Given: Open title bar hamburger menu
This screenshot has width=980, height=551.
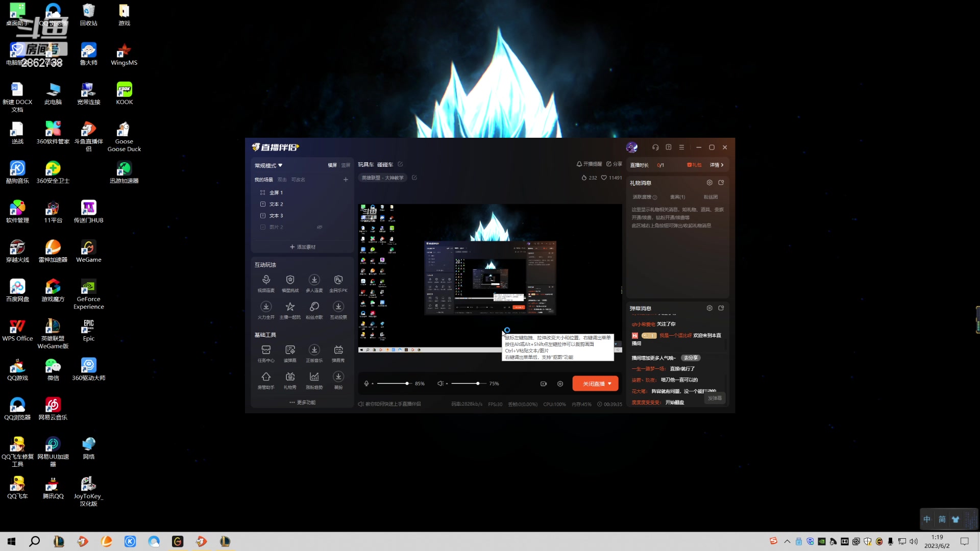Looking at the screenshot, I should (x=681, y=147).
